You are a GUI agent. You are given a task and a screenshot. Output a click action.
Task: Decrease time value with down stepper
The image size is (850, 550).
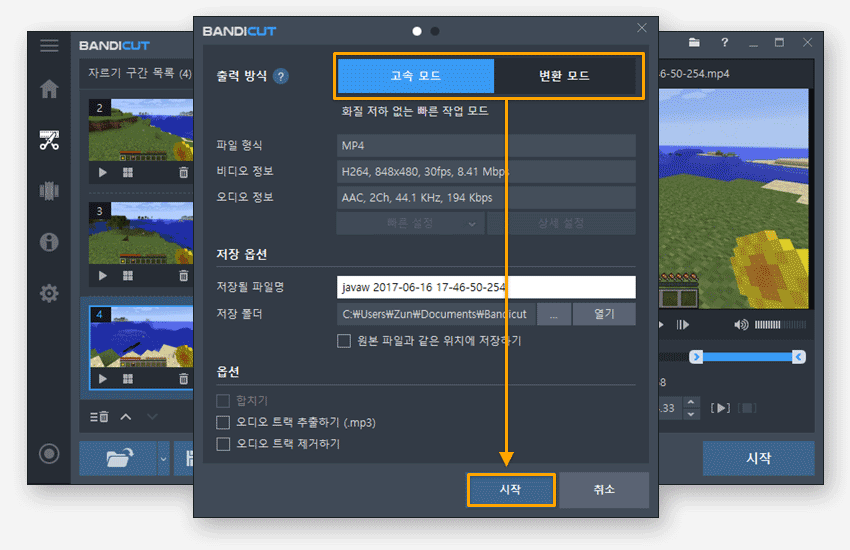691,414
